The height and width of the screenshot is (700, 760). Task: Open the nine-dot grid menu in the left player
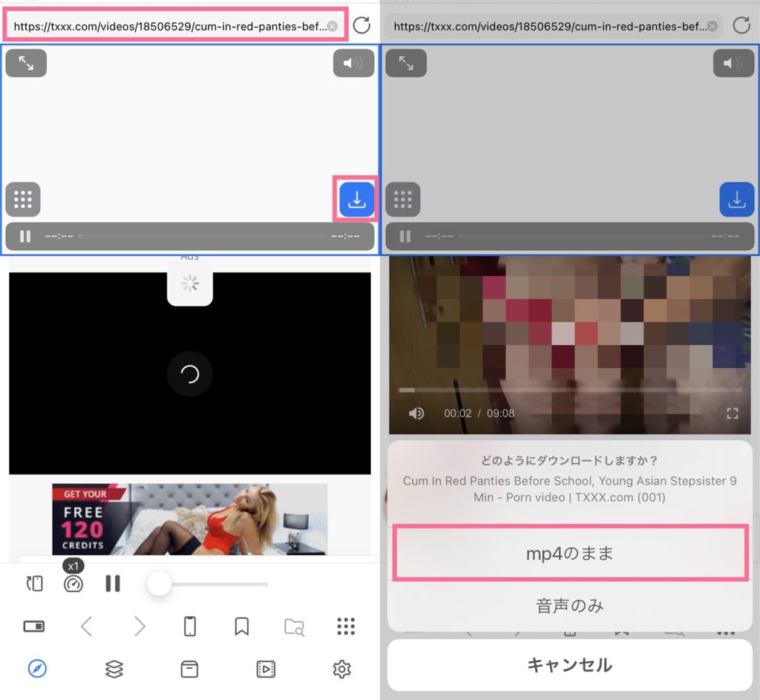(x=23, y=199)
